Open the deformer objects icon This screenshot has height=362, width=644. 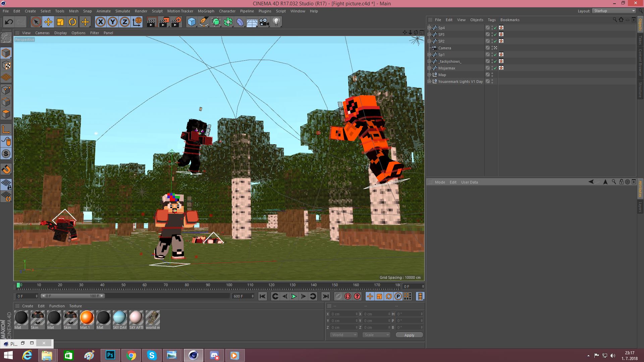pyautogui.click(x=240, y=22)
